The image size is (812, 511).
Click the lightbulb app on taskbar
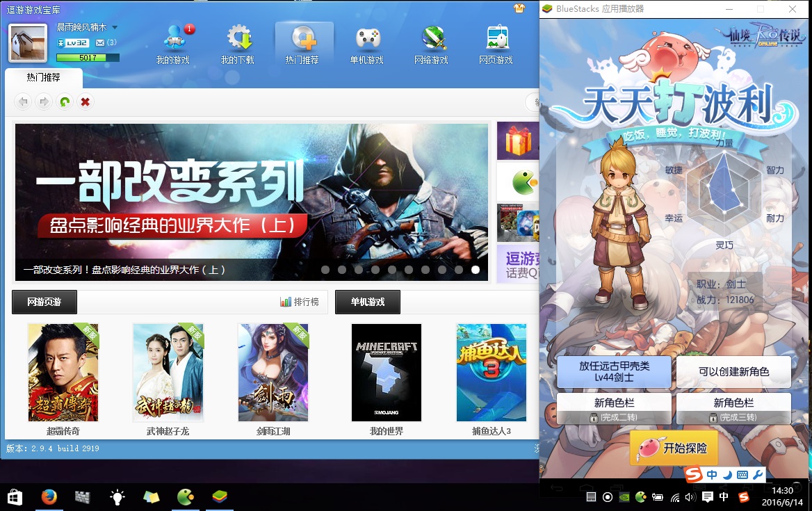pos(117,498)
